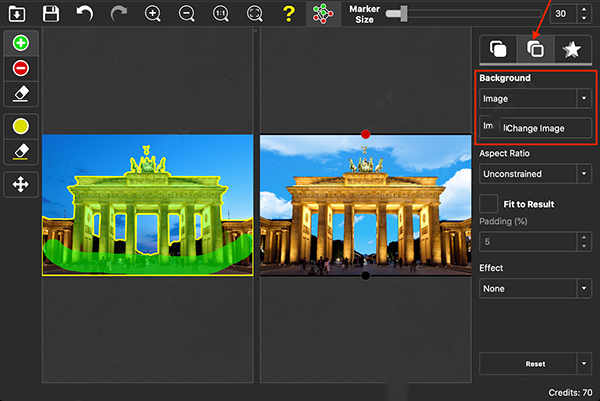Open help via the yellow question mark
Image resolution: width=600 pixels, height=401 pixels.
pyautogui.click(x=289, y=14)
